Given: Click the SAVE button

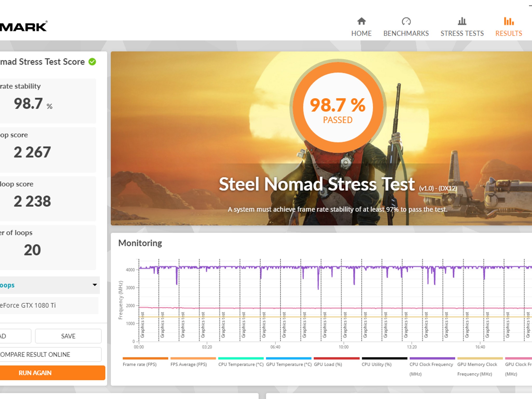Looking at the screenshot, I should [x=68, y=336].
